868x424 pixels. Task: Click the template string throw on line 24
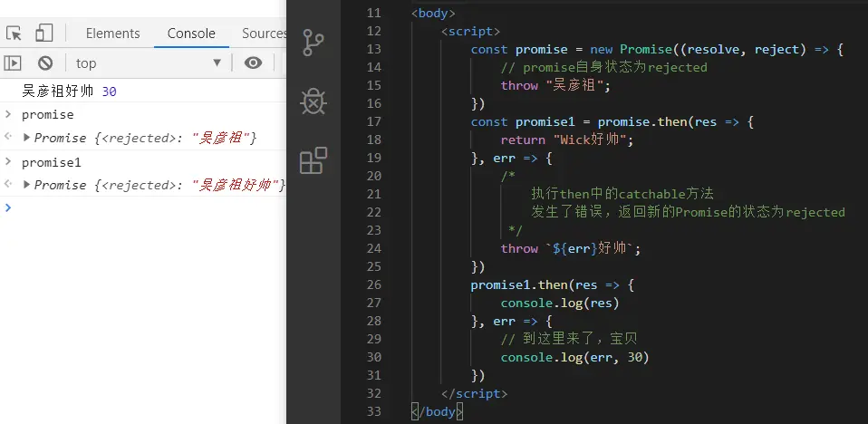pyautogui.click(x=571, y=248)
